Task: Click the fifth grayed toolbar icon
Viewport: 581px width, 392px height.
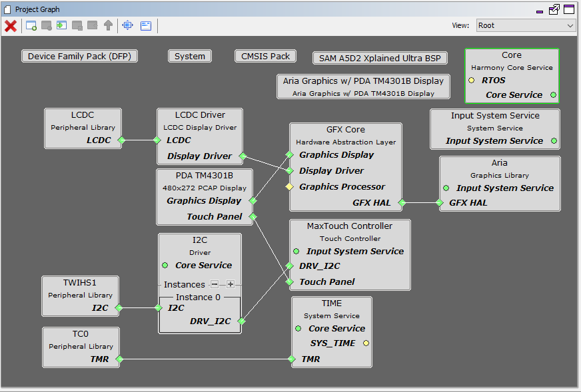Action: [x=92, y=25]
